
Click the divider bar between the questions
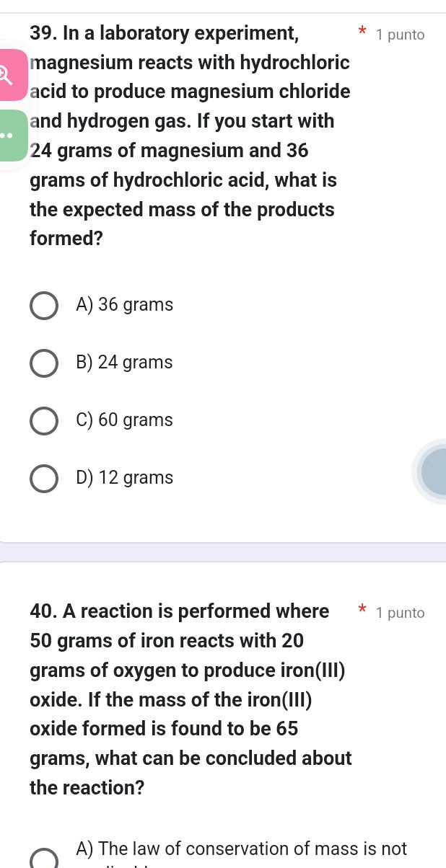pyautogui.click(x=223, y=552)
